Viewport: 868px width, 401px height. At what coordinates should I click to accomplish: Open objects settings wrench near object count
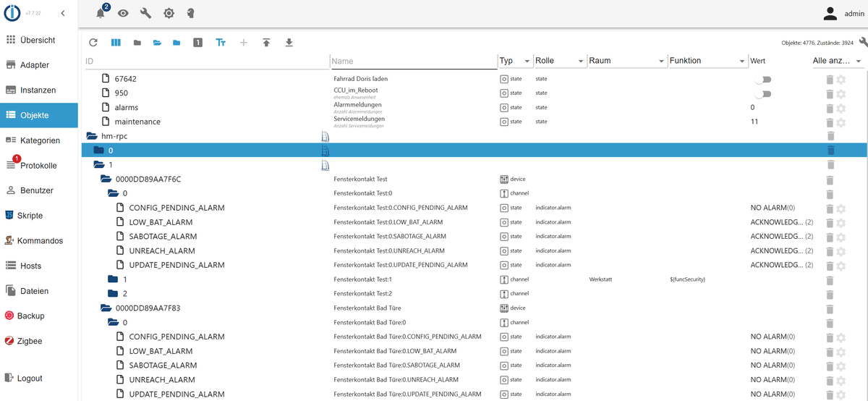point(863,43)
